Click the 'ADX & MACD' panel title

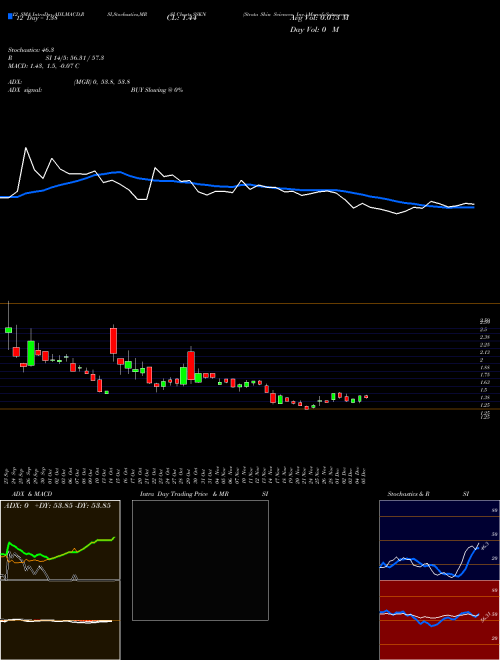(x=32, y=494)
